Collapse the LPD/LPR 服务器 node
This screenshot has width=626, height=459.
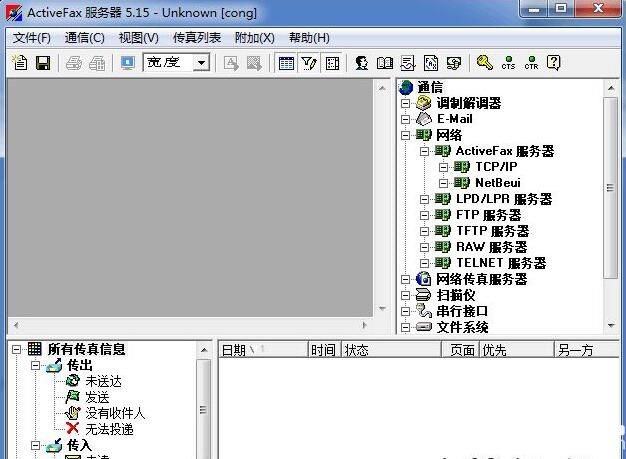(x=424, y=199)
